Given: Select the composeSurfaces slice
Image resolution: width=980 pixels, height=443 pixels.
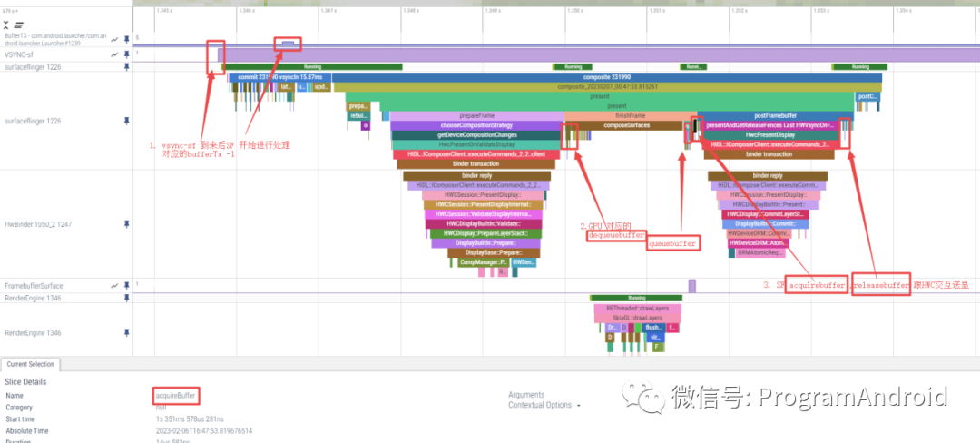Looking at the screenshot, I should point(627,125).
